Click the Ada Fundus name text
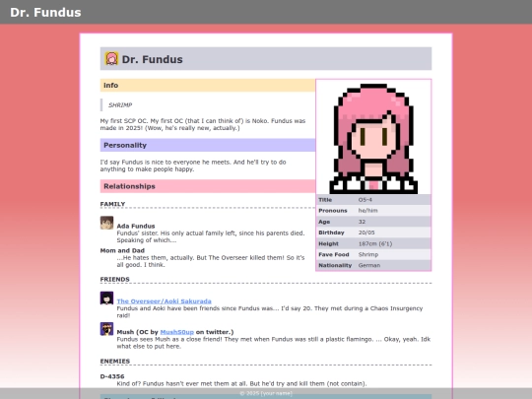The width and height of the screenshot is (532, 399). point(136,226)
